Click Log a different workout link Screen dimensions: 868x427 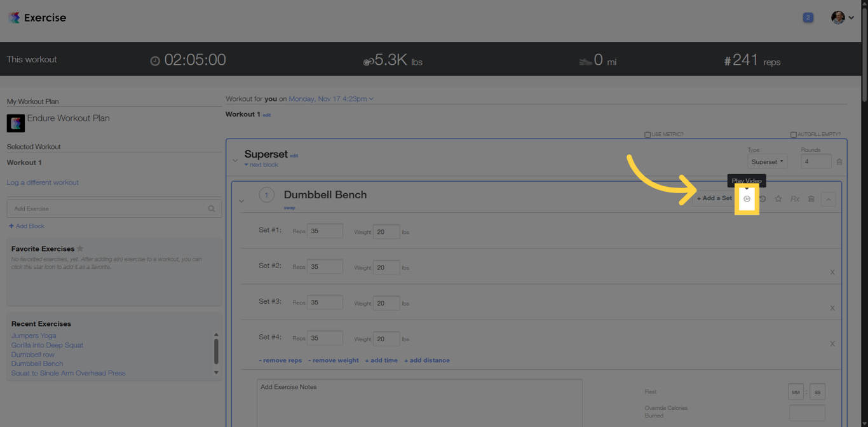pos(43,182)
